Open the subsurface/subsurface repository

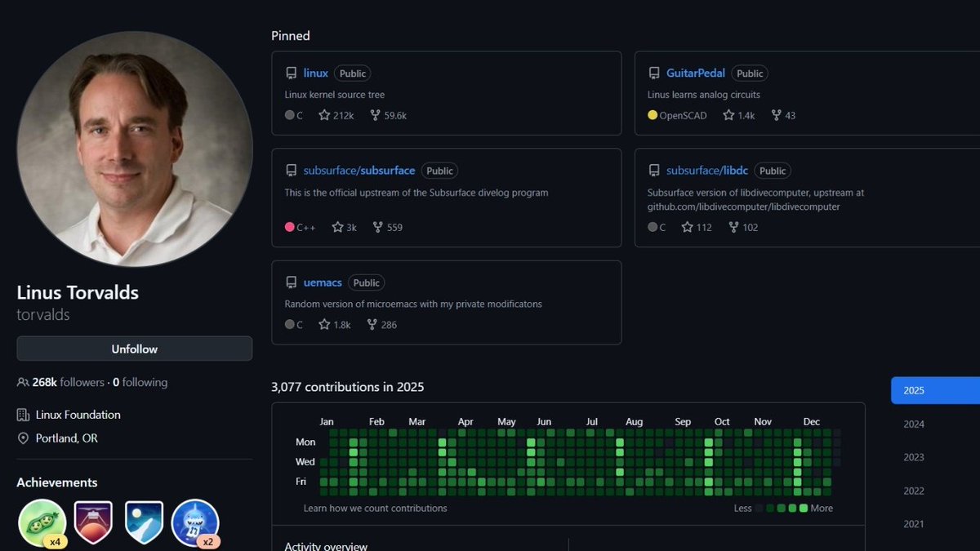coord(359,171)
